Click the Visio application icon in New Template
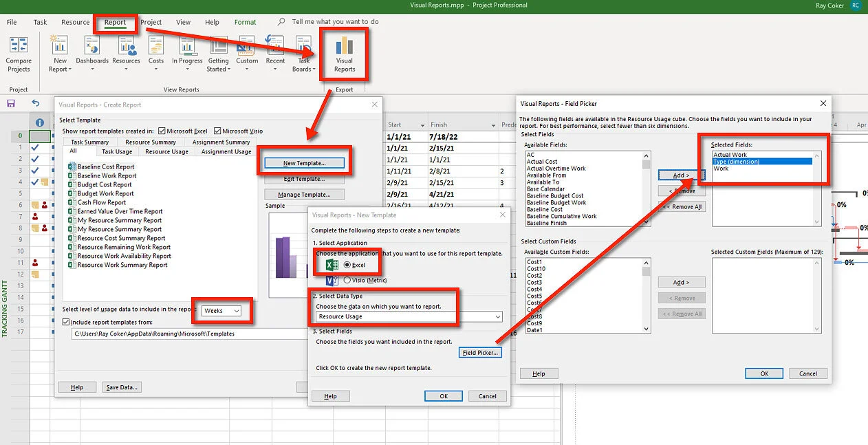Viewport: 868px width, 445px height. tap(332, 280)
